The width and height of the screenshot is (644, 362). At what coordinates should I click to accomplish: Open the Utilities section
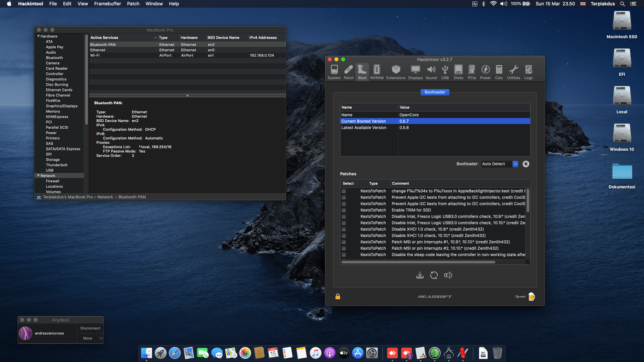(x=514, y=72)
